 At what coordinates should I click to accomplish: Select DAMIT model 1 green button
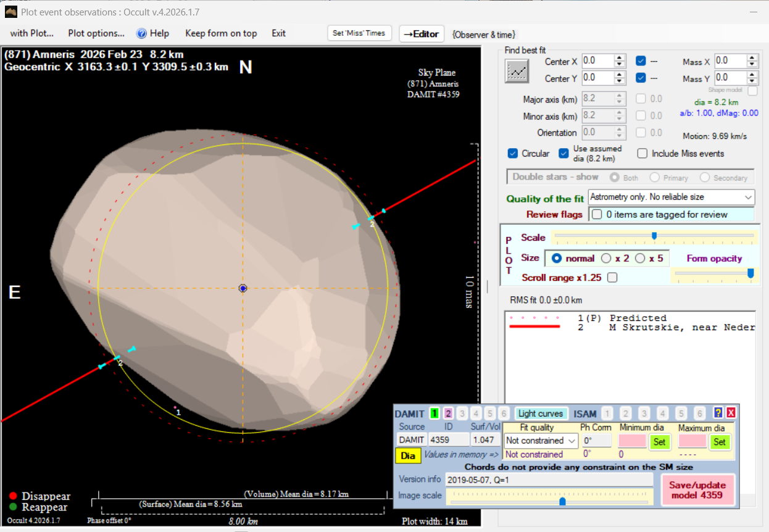coord(434,414)
